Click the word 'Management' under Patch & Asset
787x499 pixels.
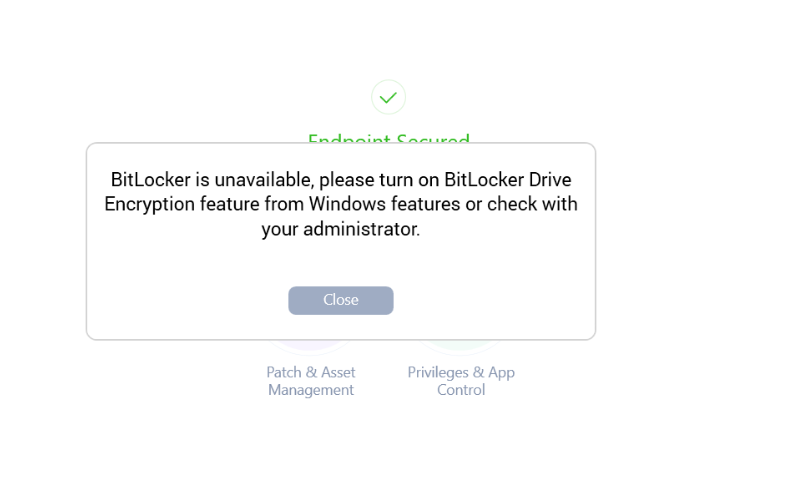(311, 390)
